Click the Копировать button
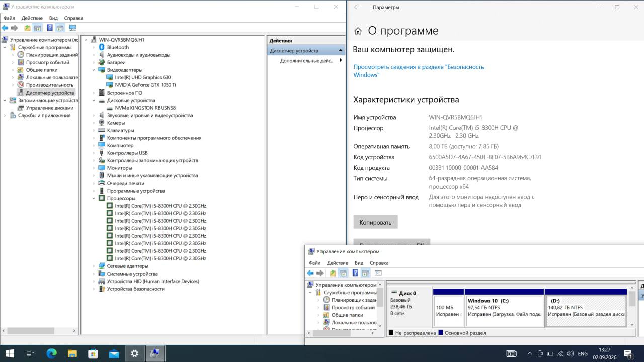Image resolution: width=644 pixels, height=362 pixels. coord(375,222)
